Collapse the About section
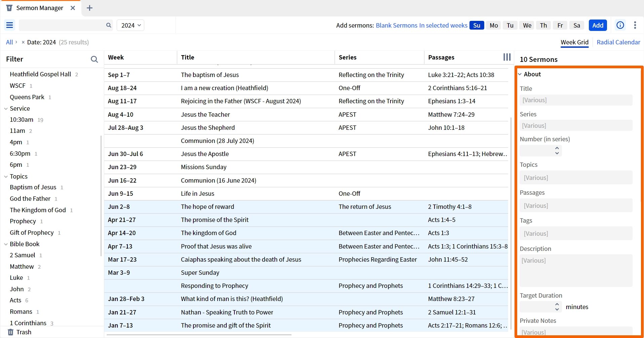 click(x=520, y=74)
